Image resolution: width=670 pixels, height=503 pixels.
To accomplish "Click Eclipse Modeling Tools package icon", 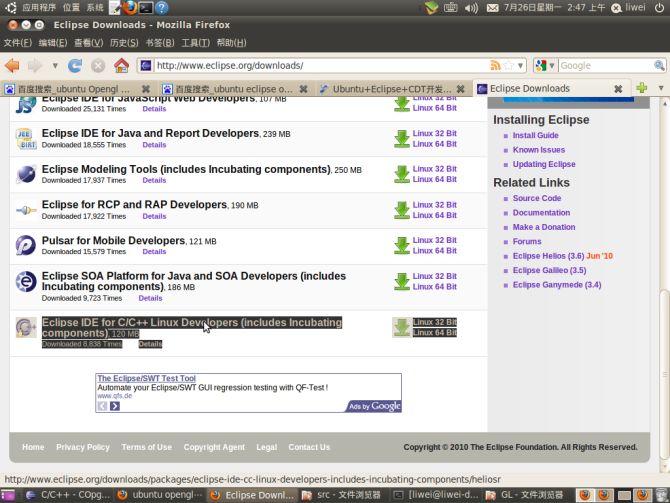I will point(25,175).
